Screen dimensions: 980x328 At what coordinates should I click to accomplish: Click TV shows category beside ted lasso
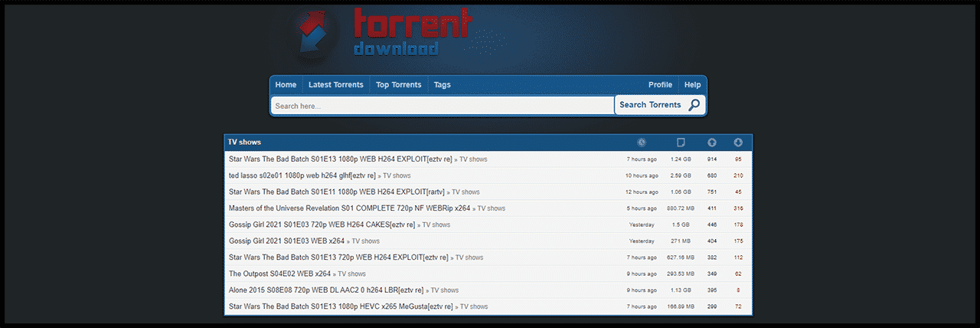click(x=397, y=176)
